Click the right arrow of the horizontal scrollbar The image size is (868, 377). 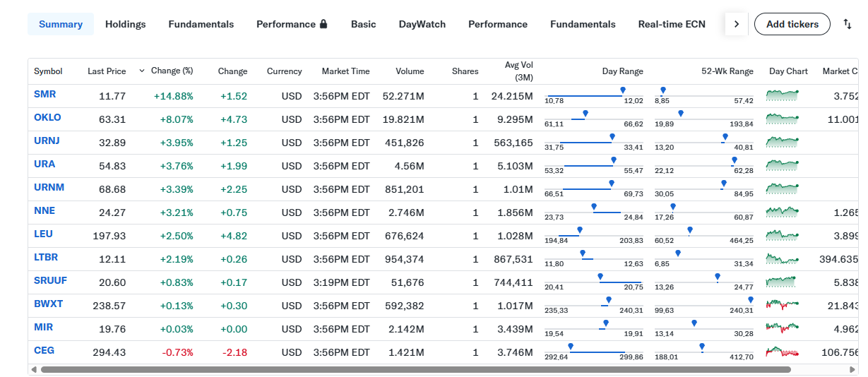[854, 369]
